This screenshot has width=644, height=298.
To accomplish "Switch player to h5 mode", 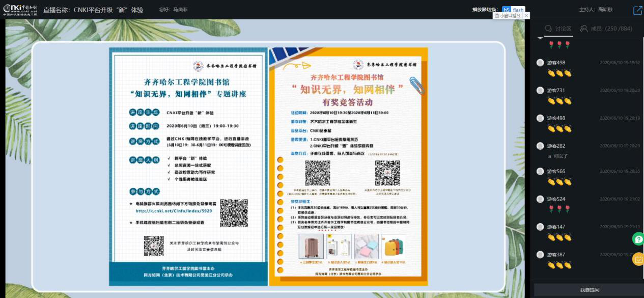I will pyautogui.click(x=507, y=10).
